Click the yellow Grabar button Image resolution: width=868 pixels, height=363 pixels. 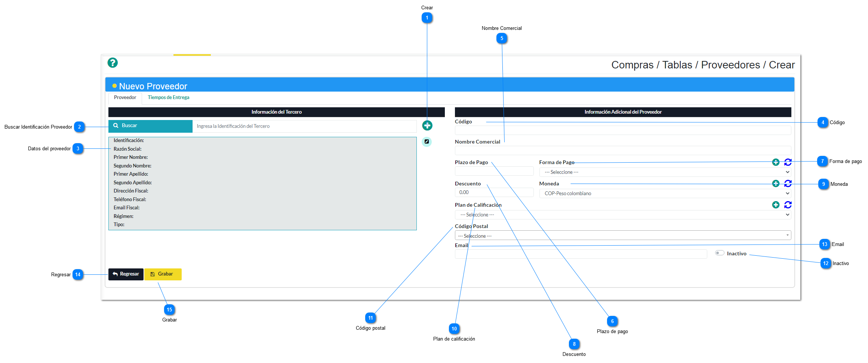coord(163,274)
